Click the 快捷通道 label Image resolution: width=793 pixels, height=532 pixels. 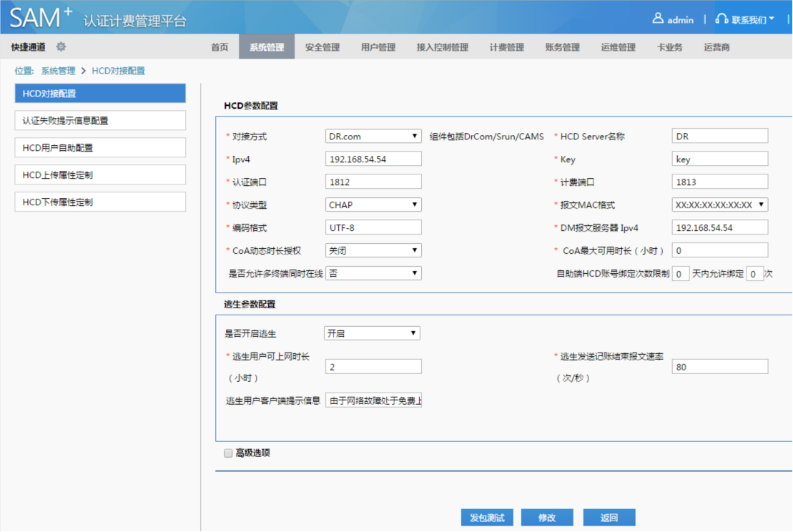tap(29, 47)
